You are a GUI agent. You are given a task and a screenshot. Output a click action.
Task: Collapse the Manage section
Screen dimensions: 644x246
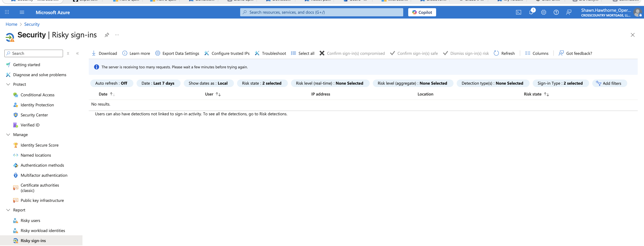point(8,134)
